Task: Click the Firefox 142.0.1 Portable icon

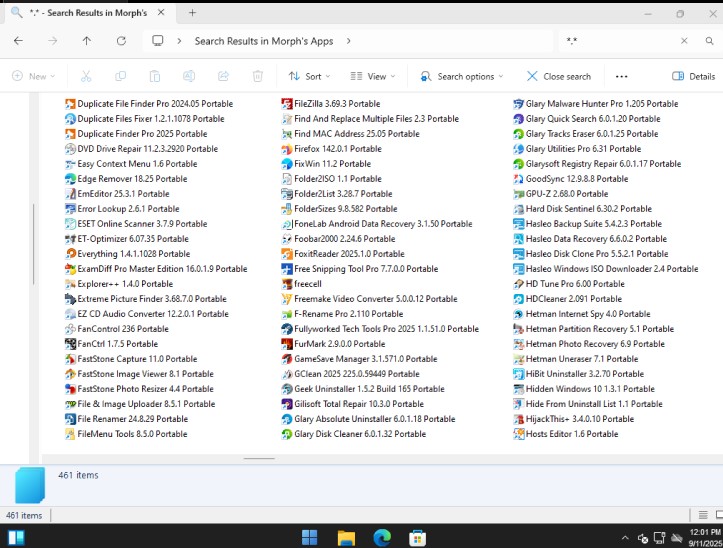Action: tap(287, 149)
